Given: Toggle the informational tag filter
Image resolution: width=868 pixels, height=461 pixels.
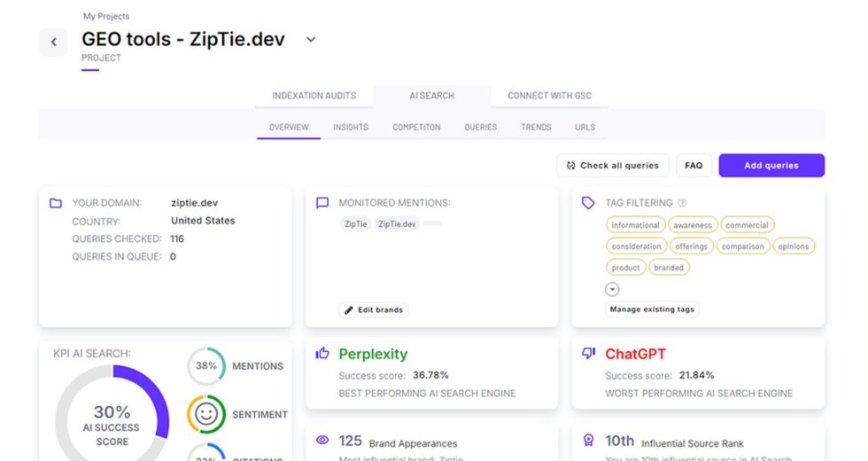Looking at the screenshot, I should 636,225.
